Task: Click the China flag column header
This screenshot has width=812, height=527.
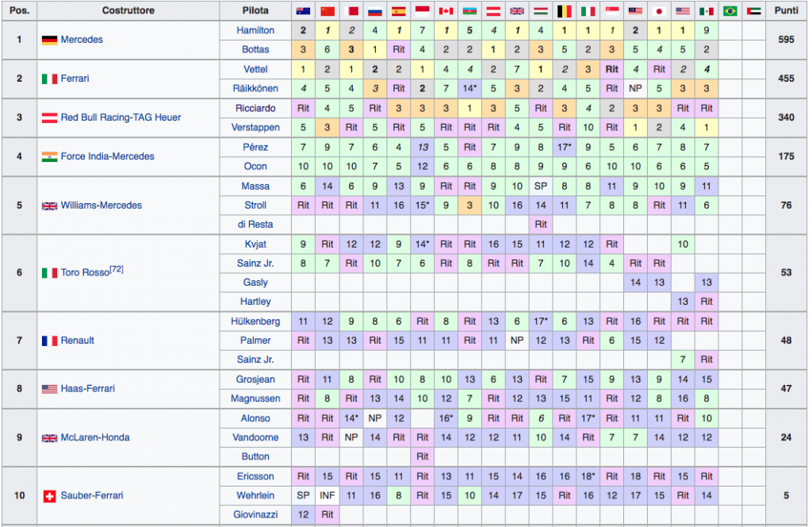Action: (x=327, y=11)
